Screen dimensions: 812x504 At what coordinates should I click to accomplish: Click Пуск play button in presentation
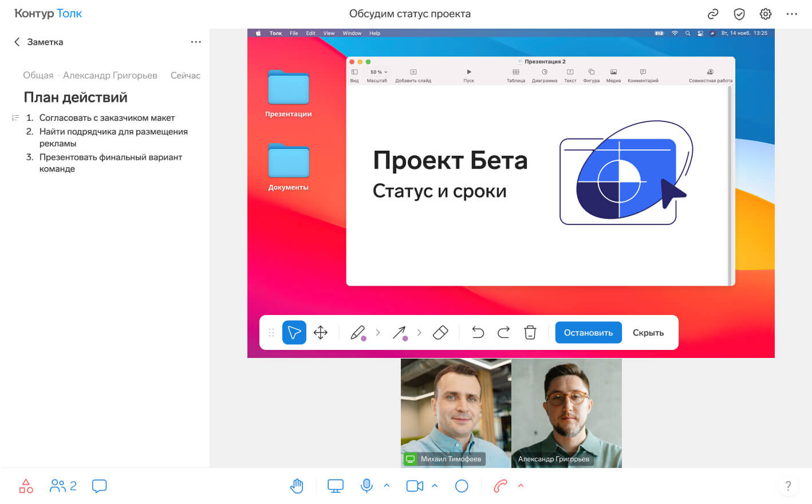point(469,76)
